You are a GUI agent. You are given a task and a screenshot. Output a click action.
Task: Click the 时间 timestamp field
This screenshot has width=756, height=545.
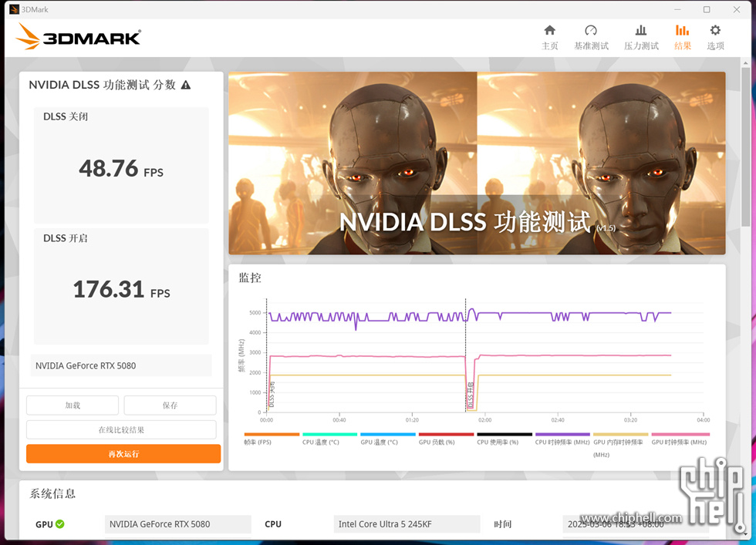[636, 524]
